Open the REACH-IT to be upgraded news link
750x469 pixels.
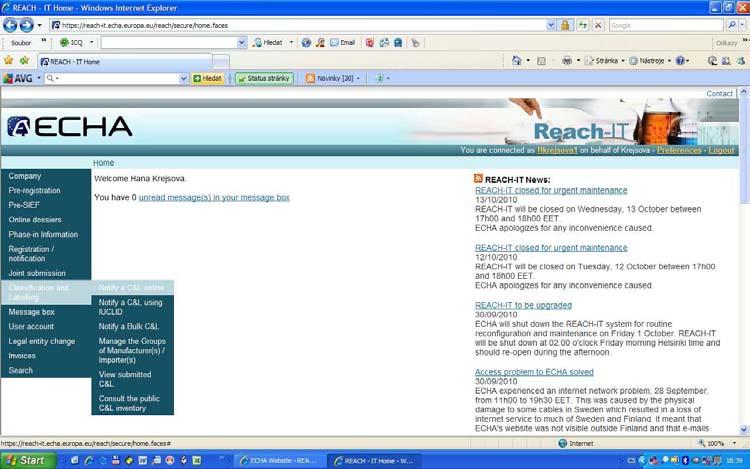tap(523, 305)
